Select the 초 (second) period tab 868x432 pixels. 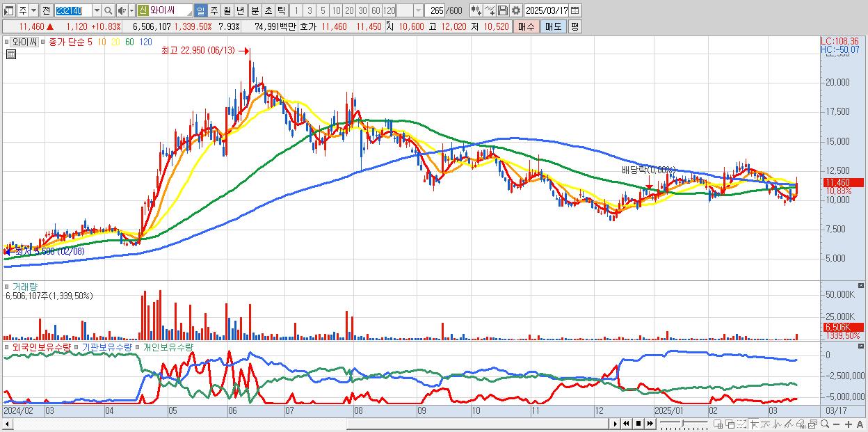coord(268,10)
